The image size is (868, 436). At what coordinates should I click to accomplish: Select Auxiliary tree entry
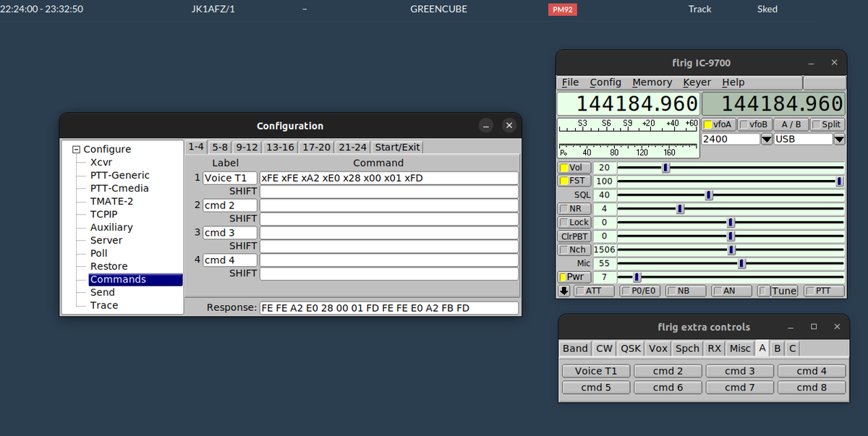(x=111, y=227)
